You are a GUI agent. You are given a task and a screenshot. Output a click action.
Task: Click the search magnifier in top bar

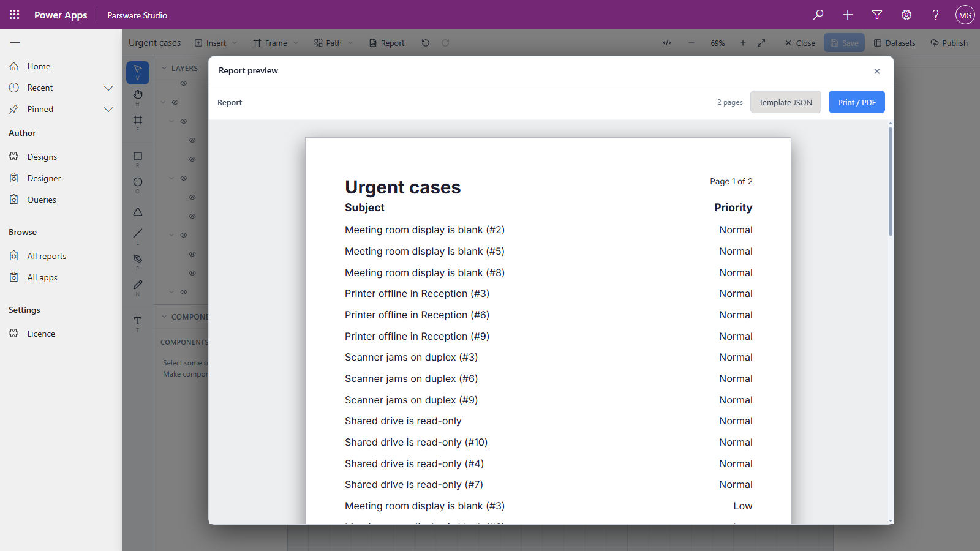(818, 15)
